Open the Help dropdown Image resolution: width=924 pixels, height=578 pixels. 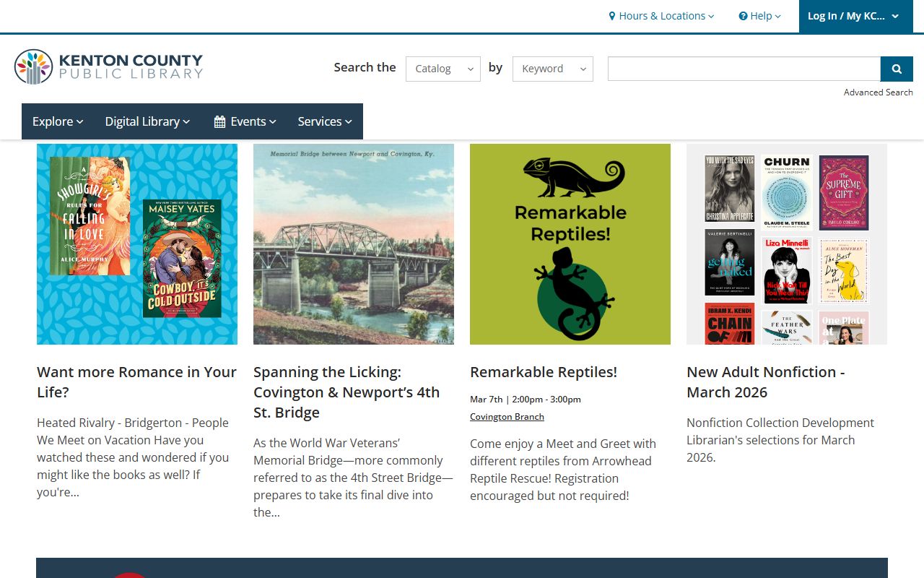pyautogui.click(x=759, y=16)
